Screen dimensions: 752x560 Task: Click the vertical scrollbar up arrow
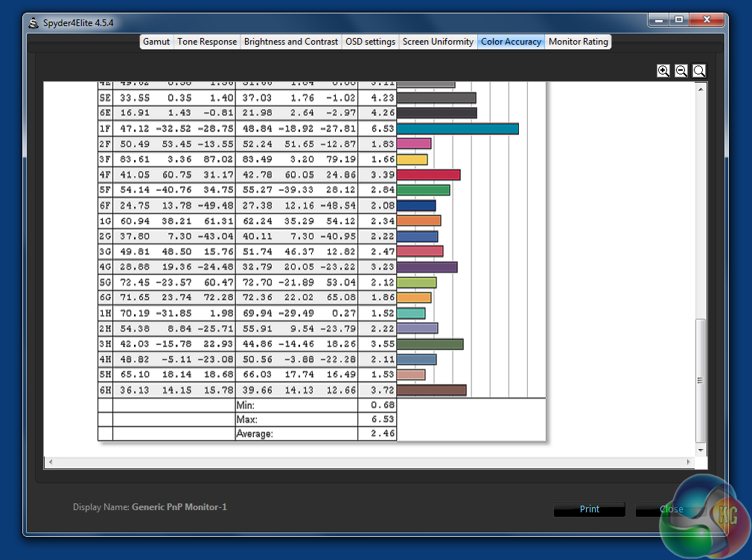701,89
